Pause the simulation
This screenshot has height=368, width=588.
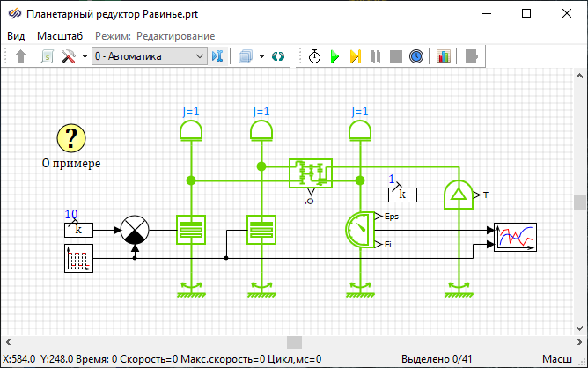[376, 56]
